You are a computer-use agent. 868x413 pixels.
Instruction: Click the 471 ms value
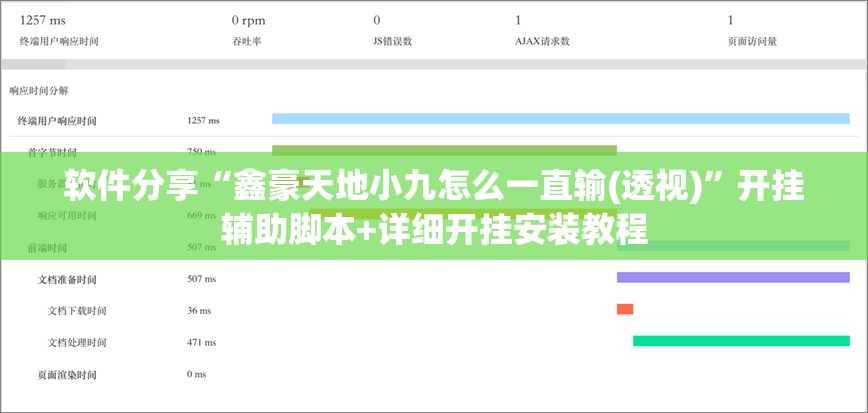tap(202, 343)
